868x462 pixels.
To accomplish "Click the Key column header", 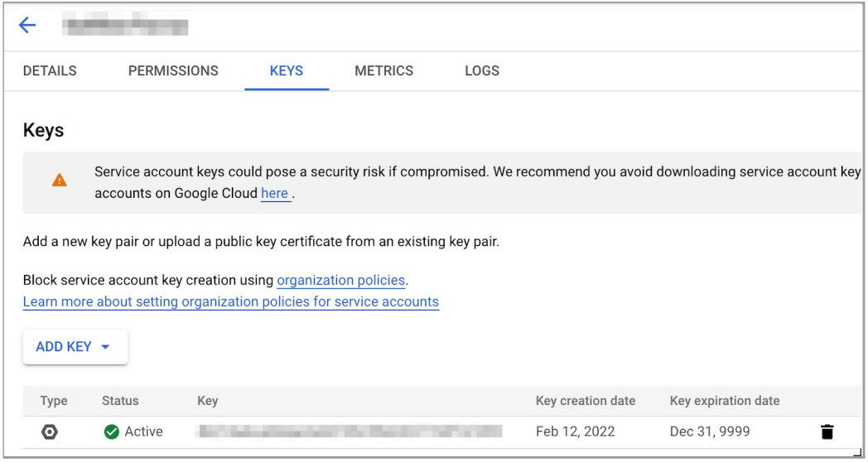I will coord(207,401).
